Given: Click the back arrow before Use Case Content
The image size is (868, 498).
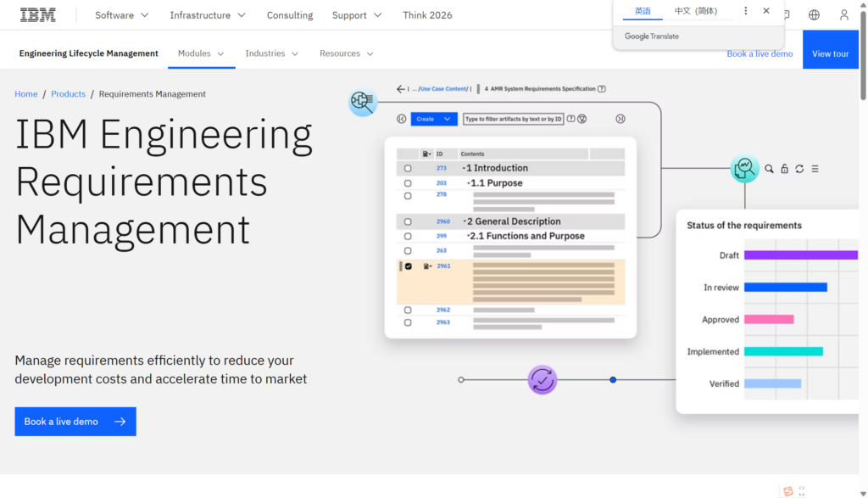Looking at the screenshot, I should [401, 89].
